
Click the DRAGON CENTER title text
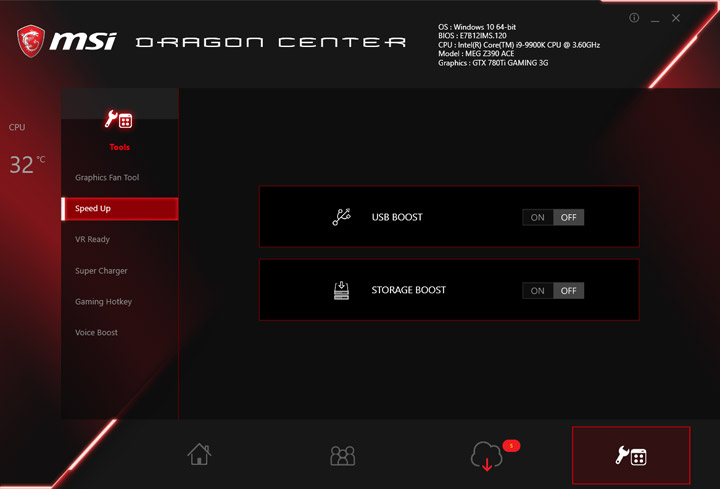pos(271,42)
